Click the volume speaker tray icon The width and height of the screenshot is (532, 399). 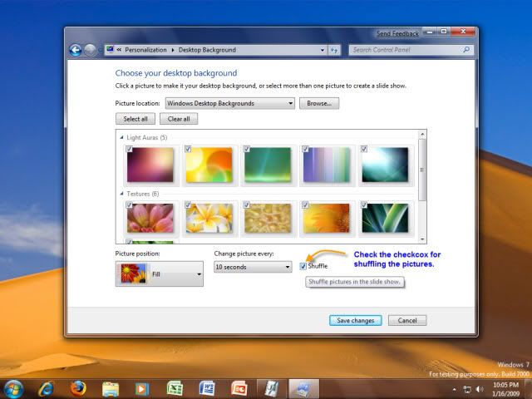click(480, 389)
